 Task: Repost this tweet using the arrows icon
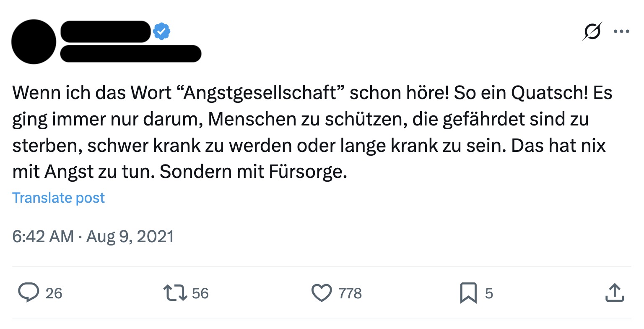(x=175, y=293)
